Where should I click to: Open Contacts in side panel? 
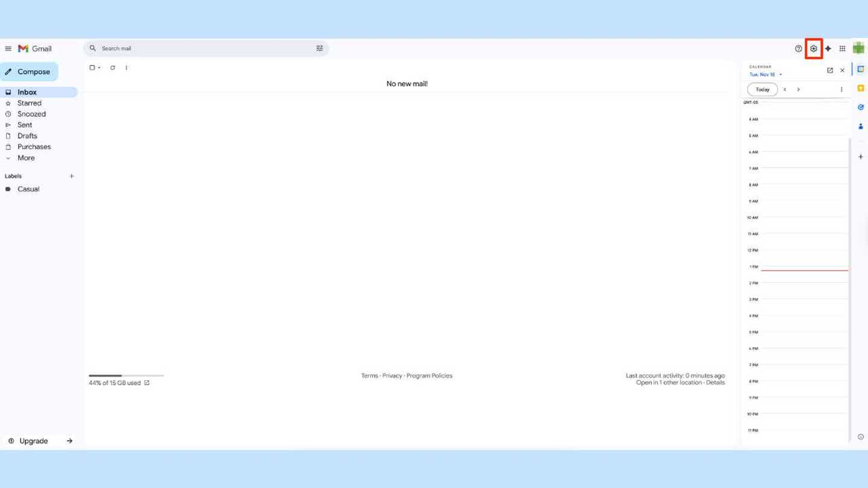(860, 127)
